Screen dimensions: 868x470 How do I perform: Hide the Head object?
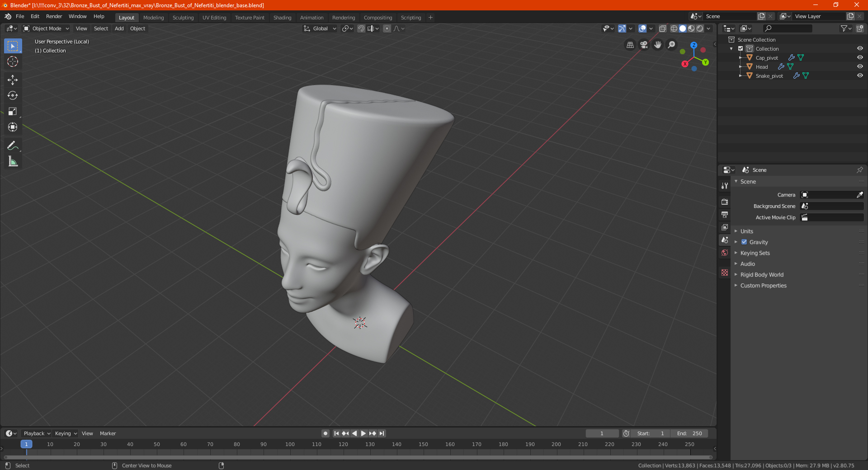(860, 66)
